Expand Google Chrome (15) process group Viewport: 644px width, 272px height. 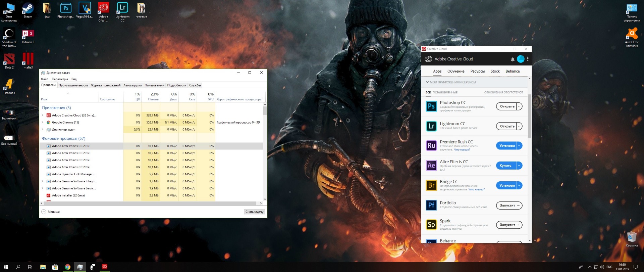coord(42,123)
